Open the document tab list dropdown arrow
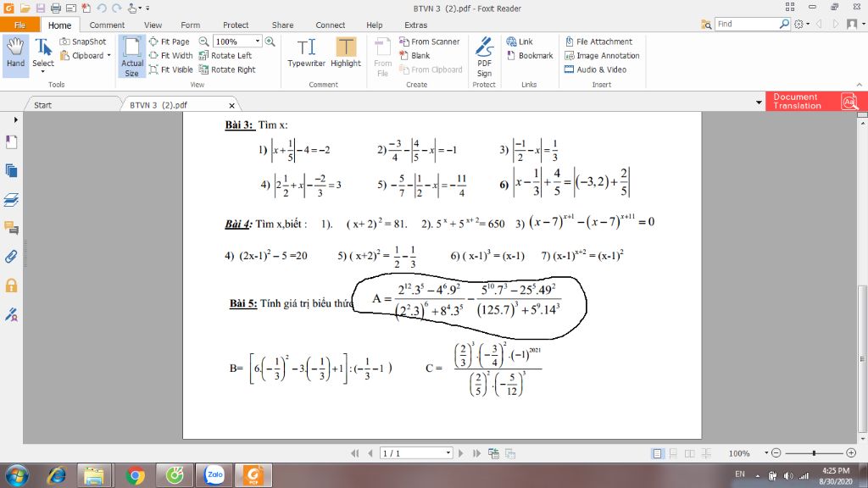This screenshot has width=868, height=488. (759, 103)
